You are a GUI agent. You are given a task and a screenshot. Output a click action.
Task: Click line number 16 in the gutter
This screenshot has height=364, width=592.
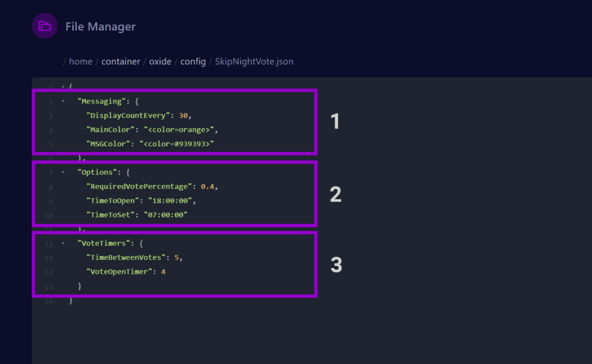tap(48, 300)
